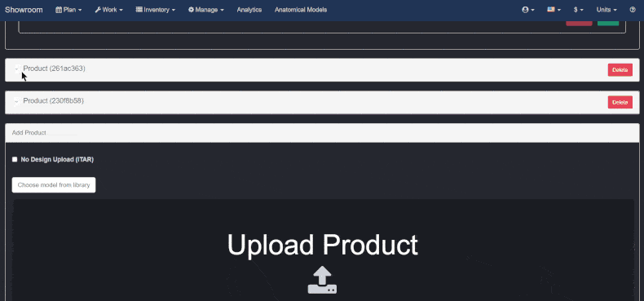Expand Product (261ac363) chevron

[17, 69]
